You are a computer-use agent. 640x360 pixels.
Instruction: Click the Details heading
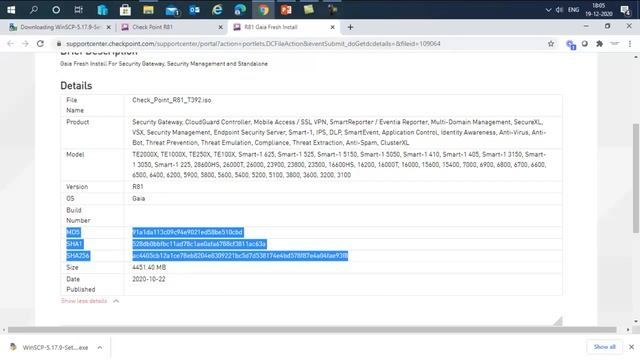point(76,86)
